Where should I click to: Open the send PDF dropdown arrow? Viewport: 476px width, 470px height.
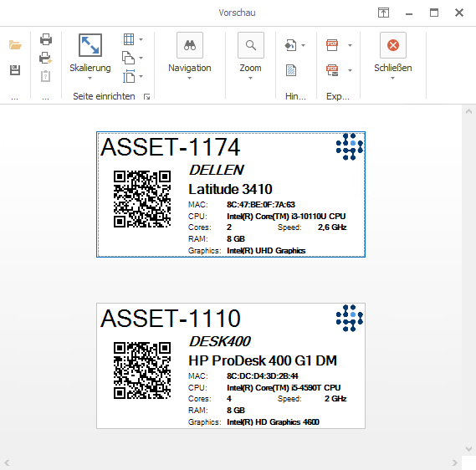pos(350,70)
